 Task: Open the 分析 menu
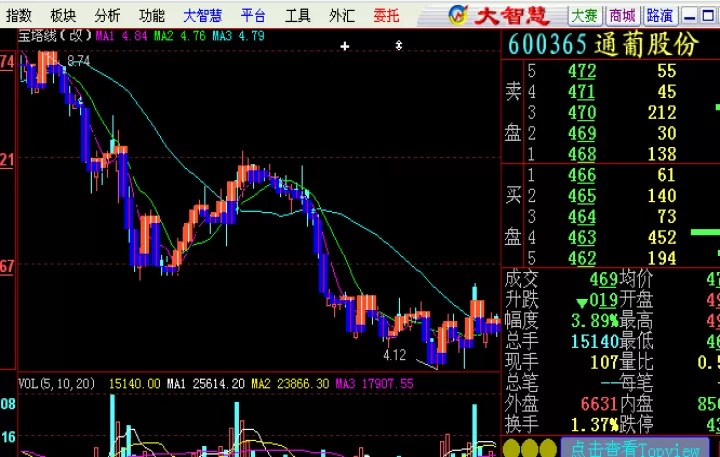(107, 16)
